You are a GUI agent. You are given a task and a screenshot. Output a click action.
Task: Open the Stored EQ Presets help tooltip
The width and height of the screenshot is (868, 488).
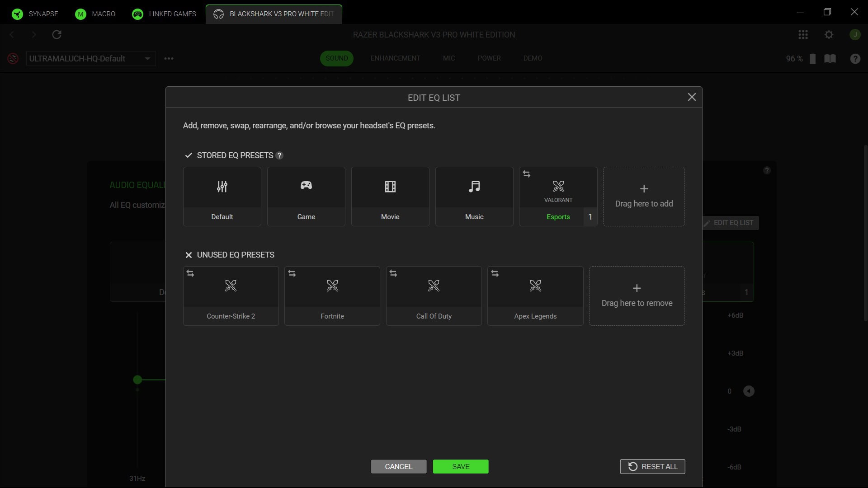click(279, 155)
